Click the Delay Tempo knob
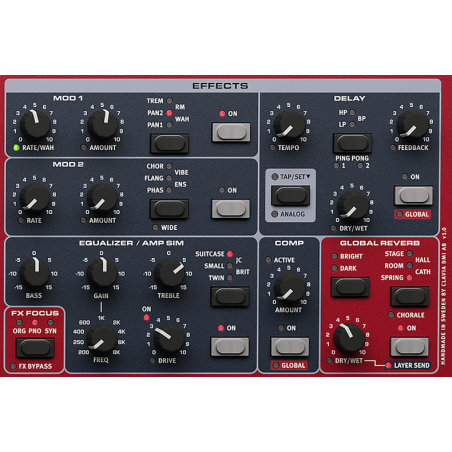Image resolution: width=452 pixels, height=452 pixels. click(289, 125)
